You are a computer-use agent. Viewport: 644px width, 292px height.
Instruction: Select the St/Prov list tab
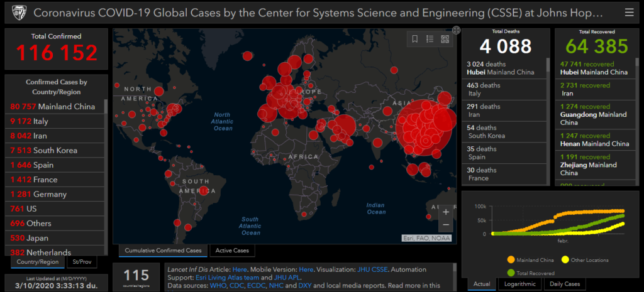click(x=82, y=262)
